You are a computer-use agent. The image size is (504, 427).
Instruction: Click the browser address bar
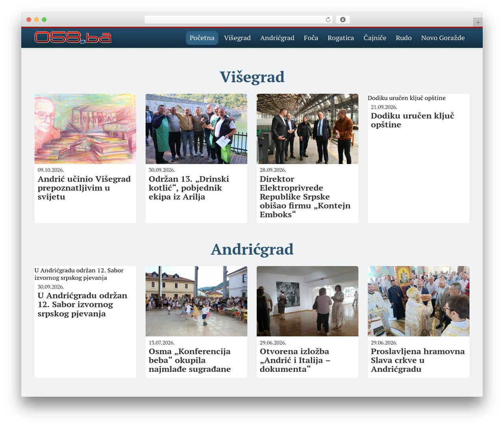(238, 20)
